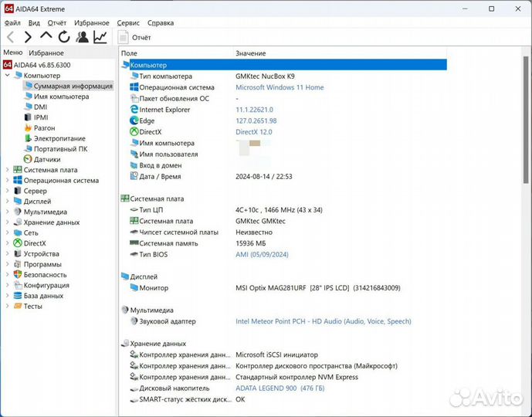This screenshot has height=417, width=532.
Task: Open the Сервис menu
Action: 128,23
